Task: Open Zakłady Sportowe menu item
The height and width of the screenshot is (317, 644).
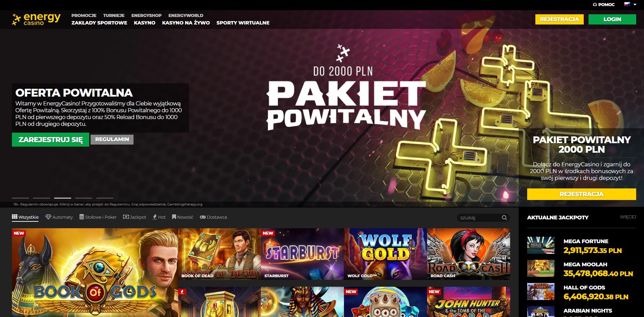Action: tap(99, 23)
